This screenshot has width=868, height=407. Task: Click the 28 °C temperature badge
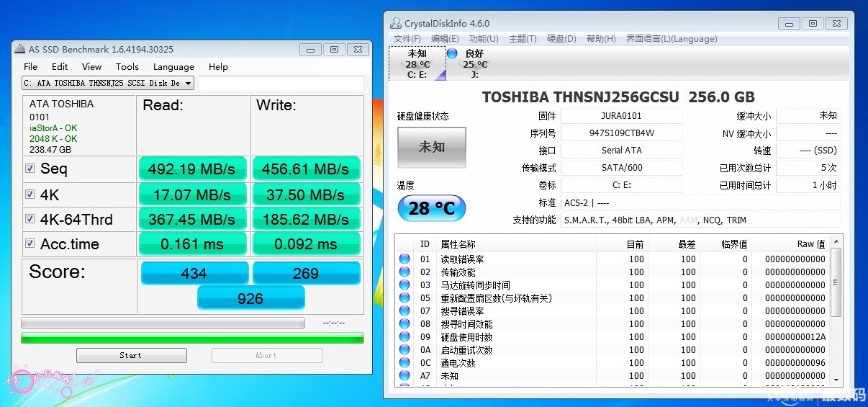point(432,209)
